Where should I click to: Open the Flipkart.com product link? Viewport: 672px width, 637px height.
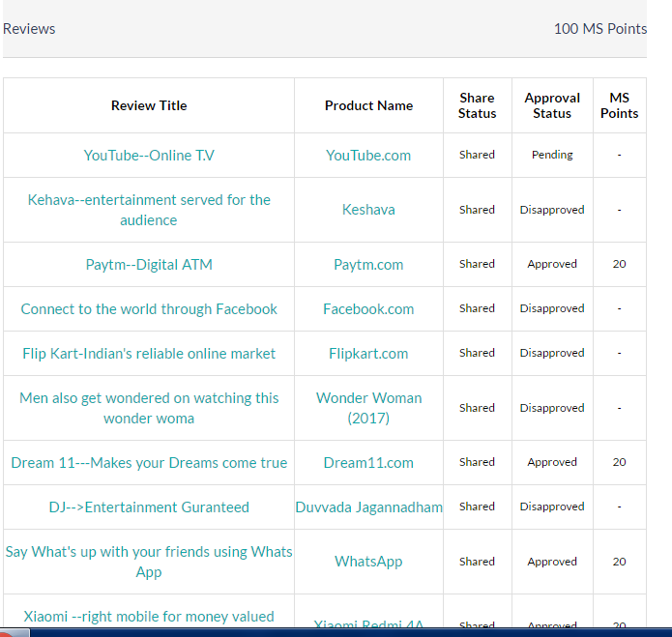[368, 354]
